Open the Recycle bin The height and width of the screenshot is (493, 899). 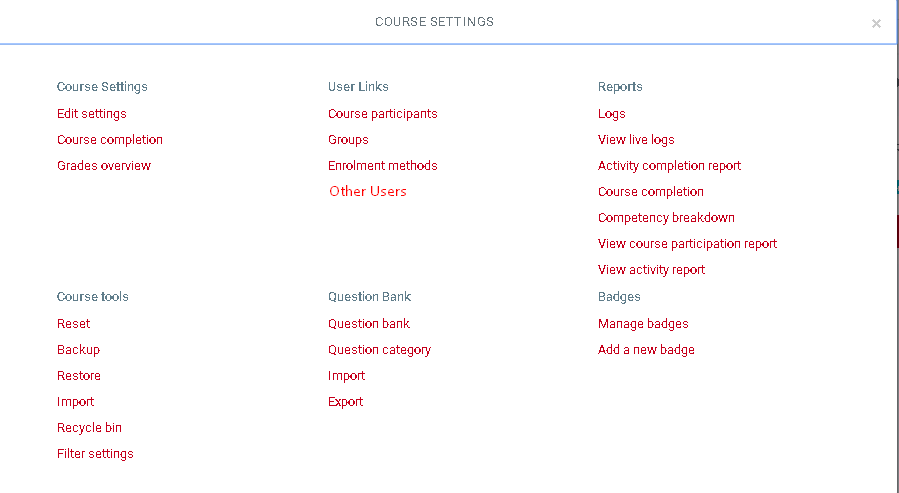point(90,428)
